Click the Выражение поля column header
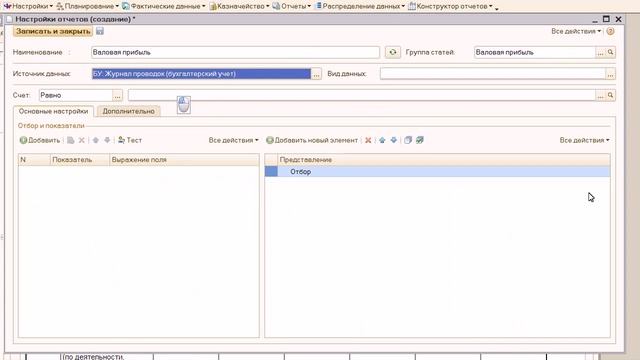 pyautogui.click(x=184, y=160)
